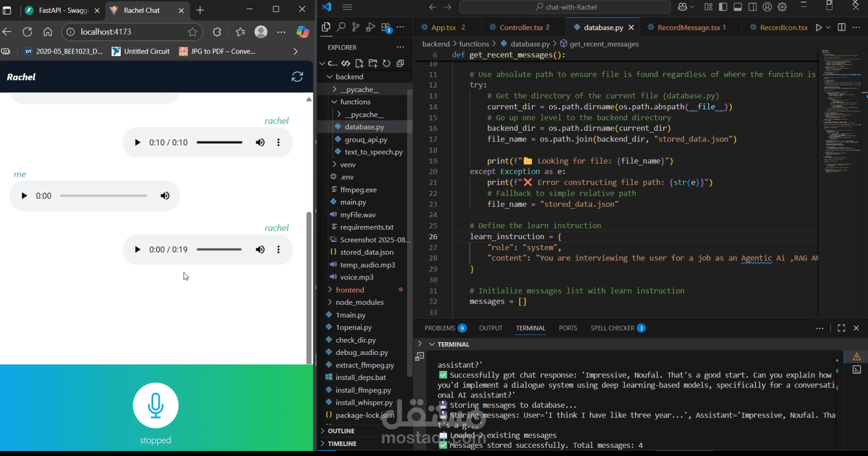Click the New File icon in Explorer header
This screenshot has width=868, height=456.
pyautogui.click(x=359, y=63)
